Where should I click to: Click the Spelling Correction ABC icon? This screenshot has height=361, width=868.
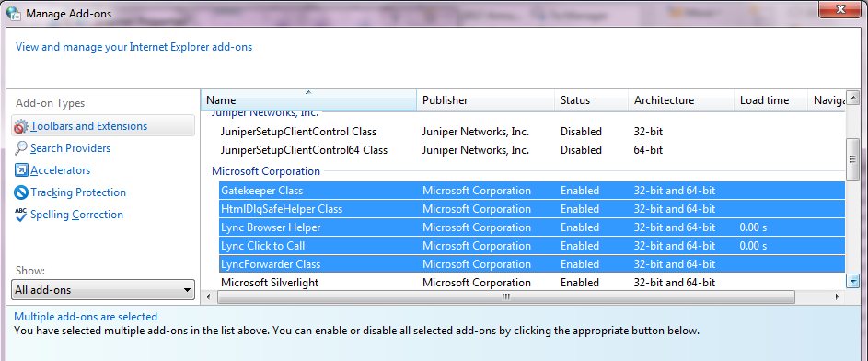(21, 215)
